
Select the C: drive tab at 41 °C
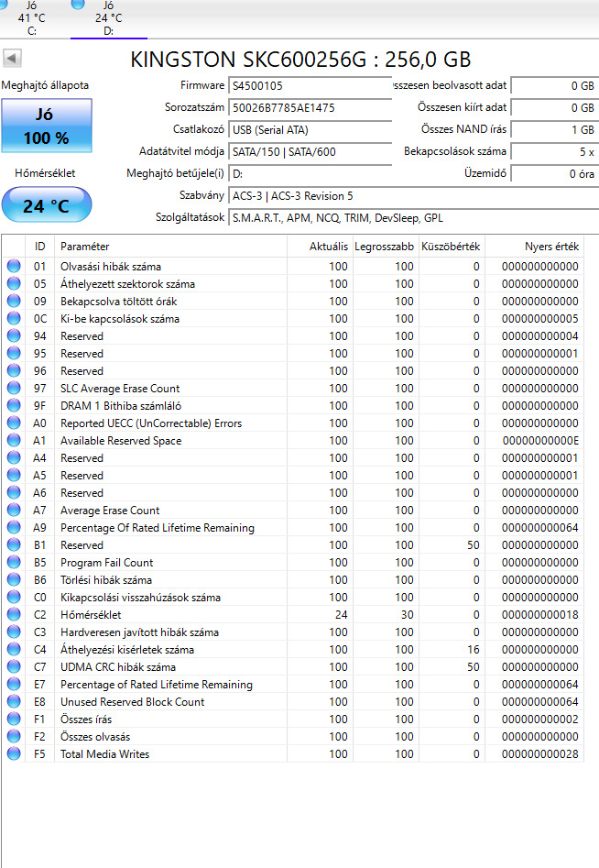[x=31, y=18]
